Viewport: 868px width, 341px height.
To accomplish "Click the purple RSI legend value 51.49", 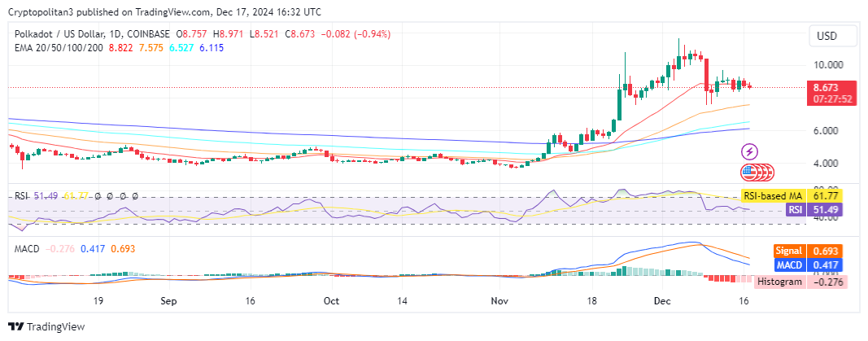I will click(x=46, y=196).
